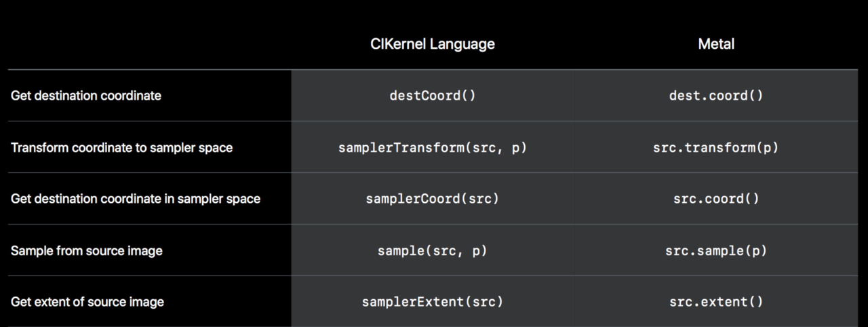This screenshot has height=327, width=868.
Task: Click the destCoord() code cell
Action: (x=433, y=96)
